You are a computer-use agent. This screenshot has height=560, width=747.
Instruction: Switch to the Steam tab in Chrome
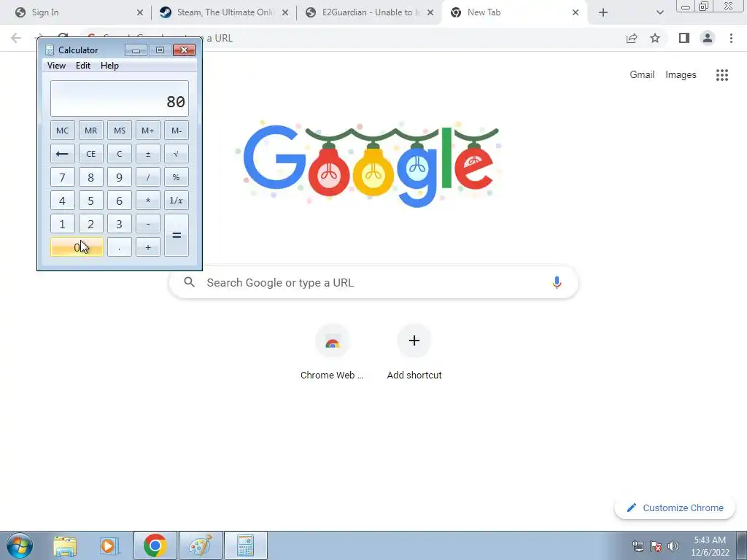click(x=224, y=12)
